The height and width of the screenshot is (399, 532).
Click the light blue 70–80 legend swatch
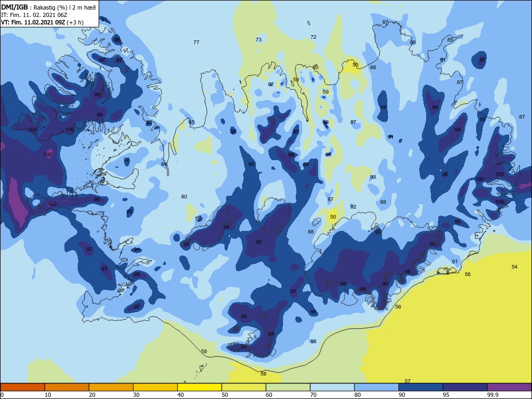pos(332,387)
